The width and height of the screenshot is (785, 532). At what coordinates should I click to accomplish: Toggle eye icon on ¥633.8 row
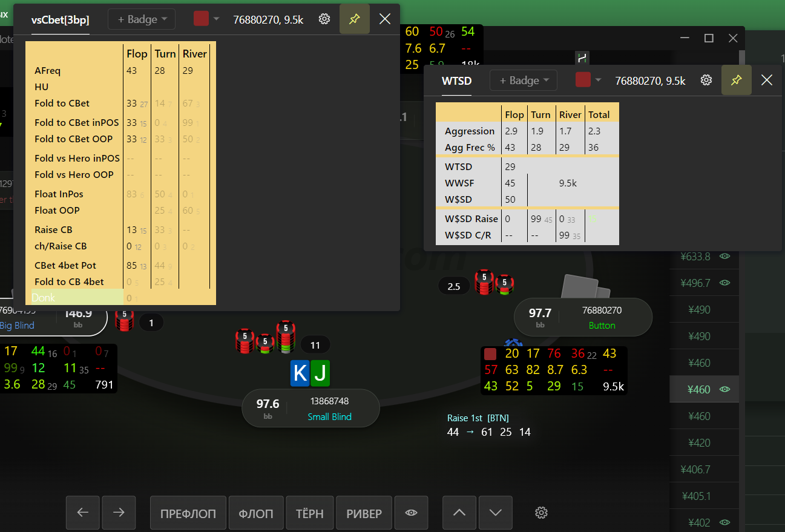(724, 256)
